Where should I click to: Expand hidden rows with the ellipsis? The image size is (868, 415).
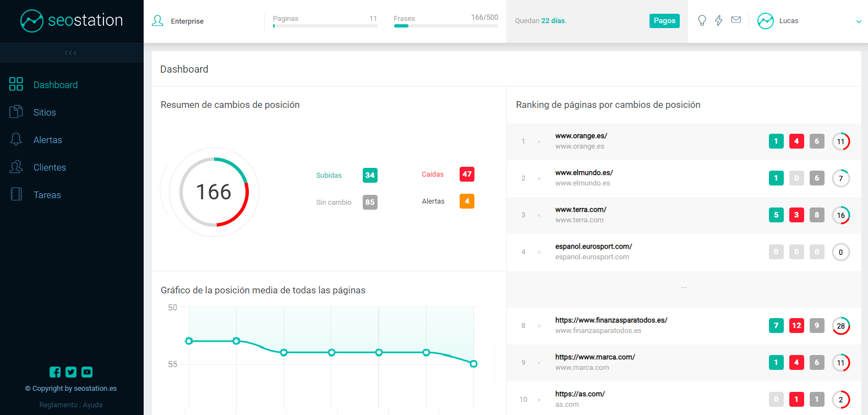[684, 287]
